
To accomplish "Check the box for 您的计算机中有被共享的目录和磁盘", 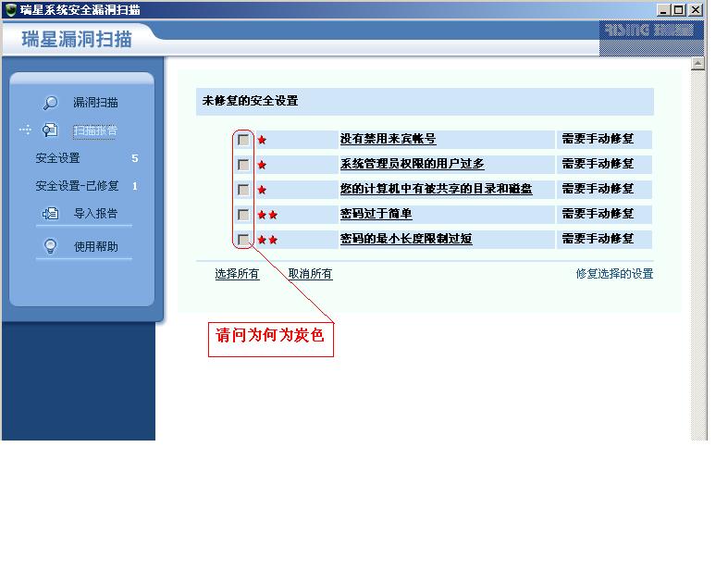I will point(243,190).
